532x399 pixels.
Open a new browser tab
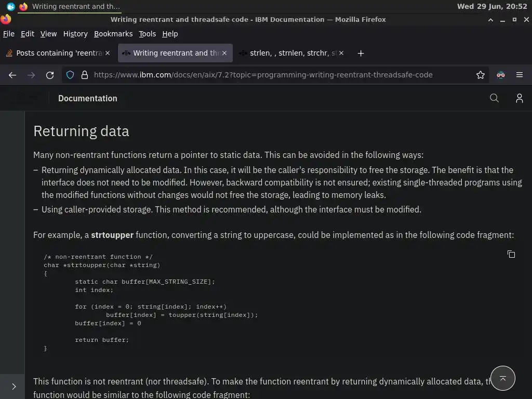(x=361, y=53)
